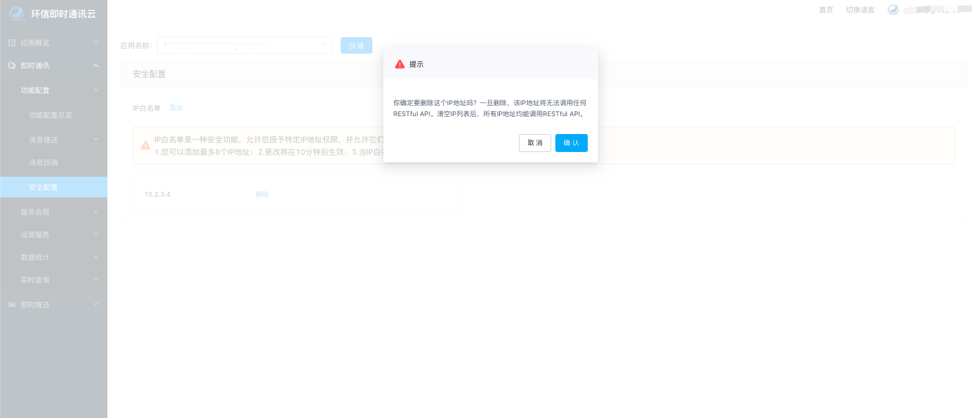Click the 应用概览 sidebar icon
The width and height of the screenshot is (980, 418).
click(12, 43)
